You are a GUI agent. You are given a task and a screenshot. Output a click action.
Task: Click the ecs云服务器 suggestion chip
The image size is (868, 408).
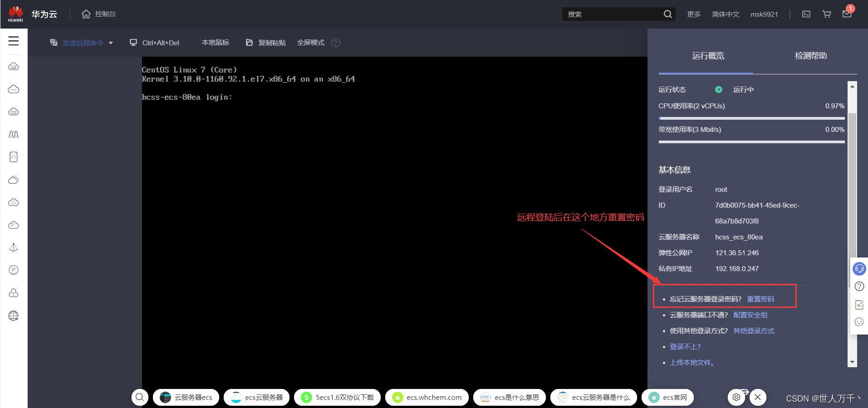click(256, 397)
